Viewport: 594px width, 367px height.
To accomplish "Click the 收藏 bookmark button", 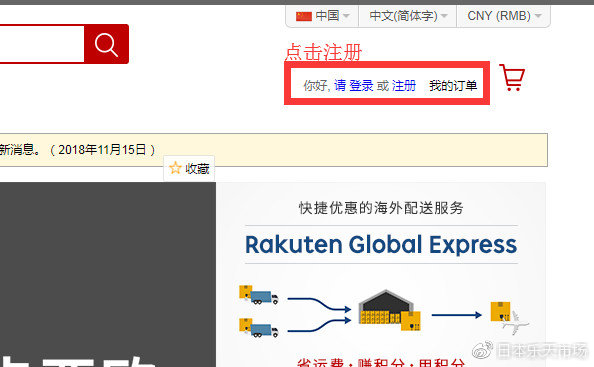I will point(189,168).
